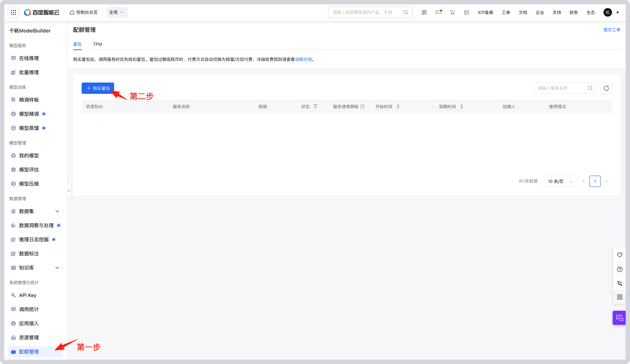The image size is (630, 364).
Task: Click the status column filter icon
Action: [315, 107]
